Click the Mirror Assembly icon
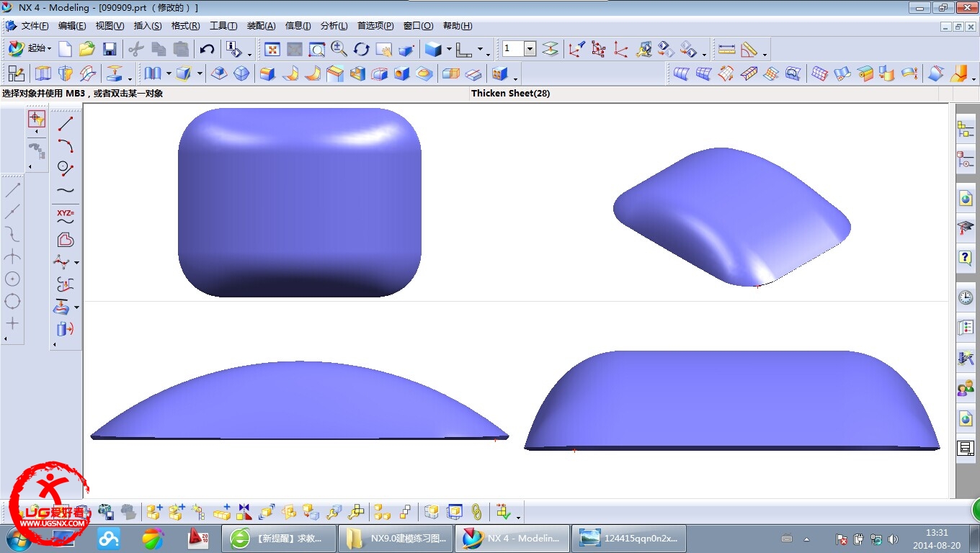The width and height of the screenshot is (980, 553). coord(244,512)
